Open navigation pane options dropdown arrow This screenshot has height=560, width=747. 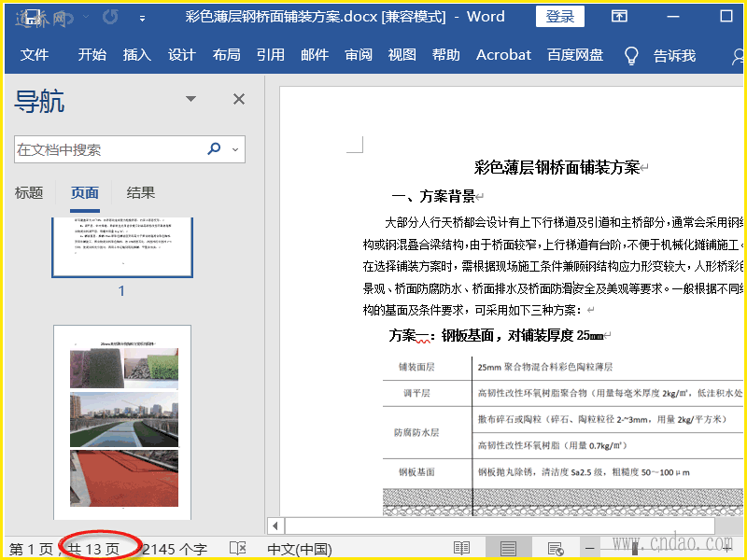(x=191, y=99)
